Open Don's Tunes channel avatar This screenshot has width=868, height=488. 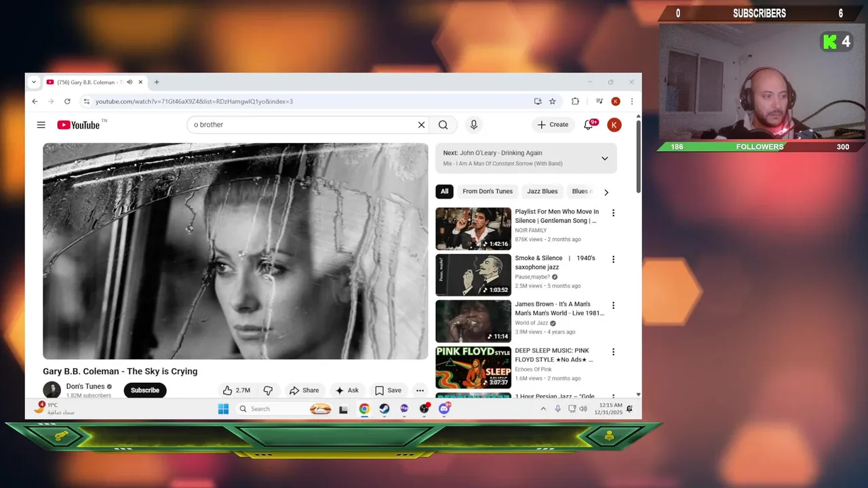[52, 390]
